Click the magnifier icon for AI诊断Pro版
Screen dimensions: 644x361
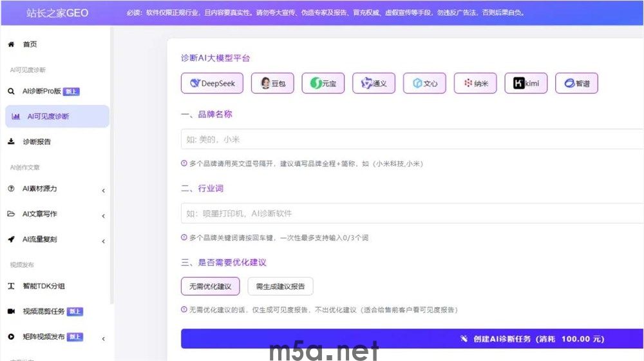tap(11, 92)
